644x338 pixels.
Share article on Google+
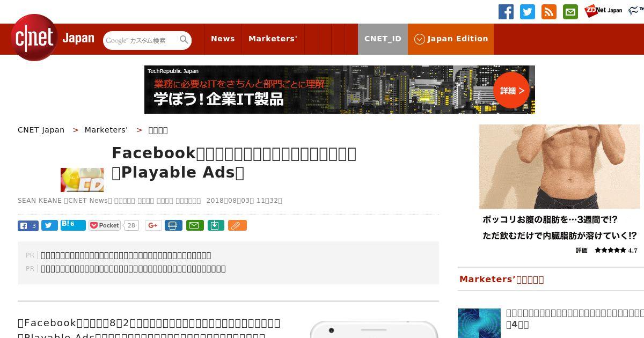[x=153, y=225]
